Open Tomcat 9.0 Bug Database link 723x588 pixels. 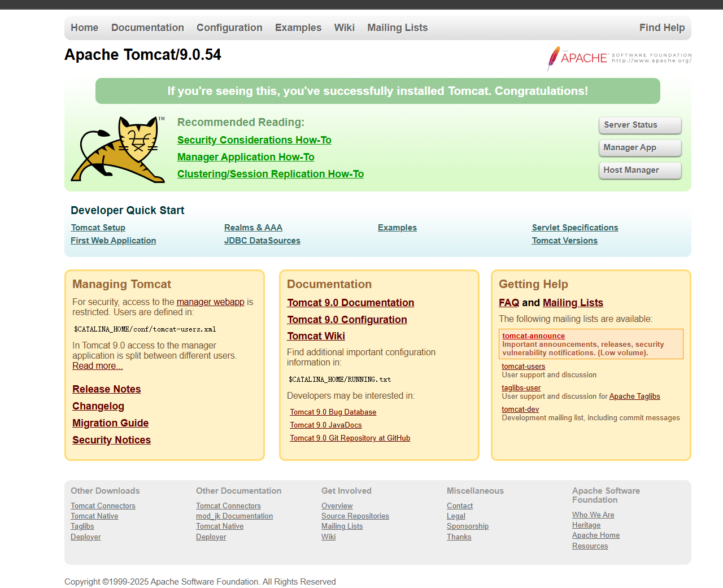click(x=333, y=412)
